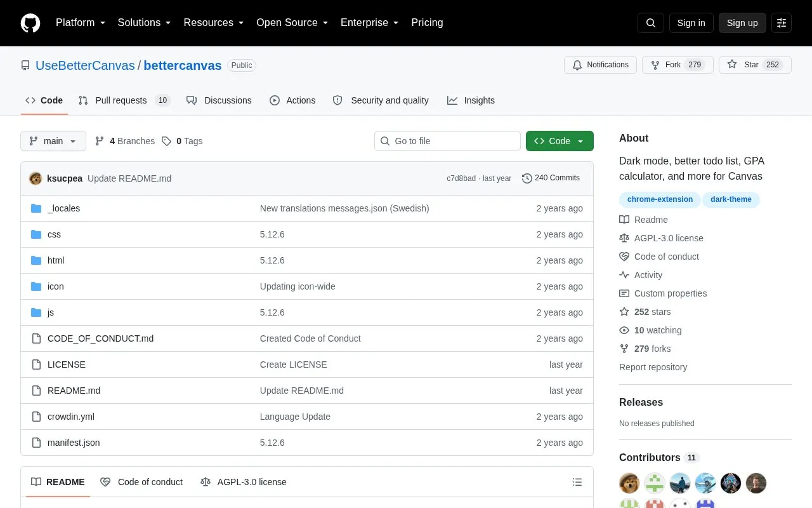Click the scale icon beside AGPL-3.0 license
The image size is (812, 508).
click(624, 238)
